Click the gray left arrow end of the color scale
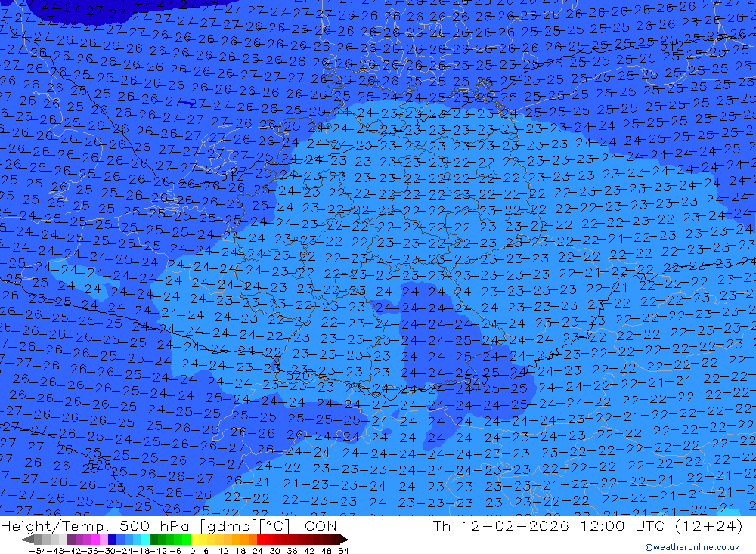This screenshot has width=756, height=554. [27, 539]
